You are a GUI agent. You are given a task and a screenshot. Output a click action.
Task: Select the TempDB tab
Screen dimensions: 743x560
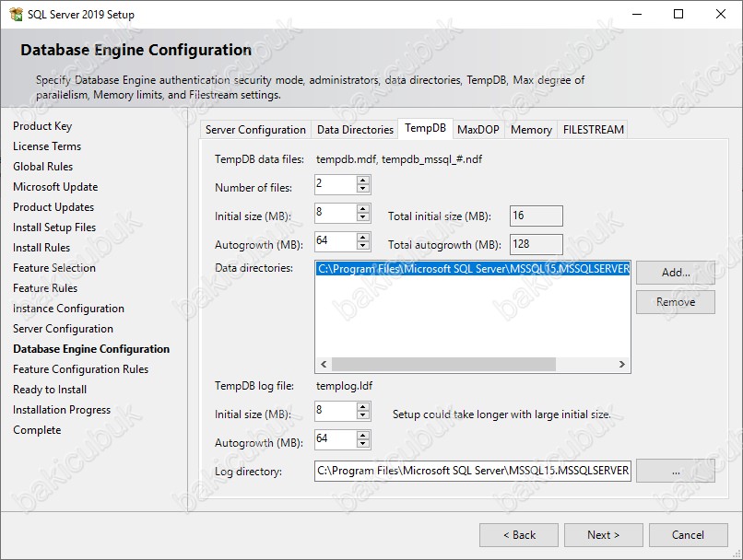425,128
